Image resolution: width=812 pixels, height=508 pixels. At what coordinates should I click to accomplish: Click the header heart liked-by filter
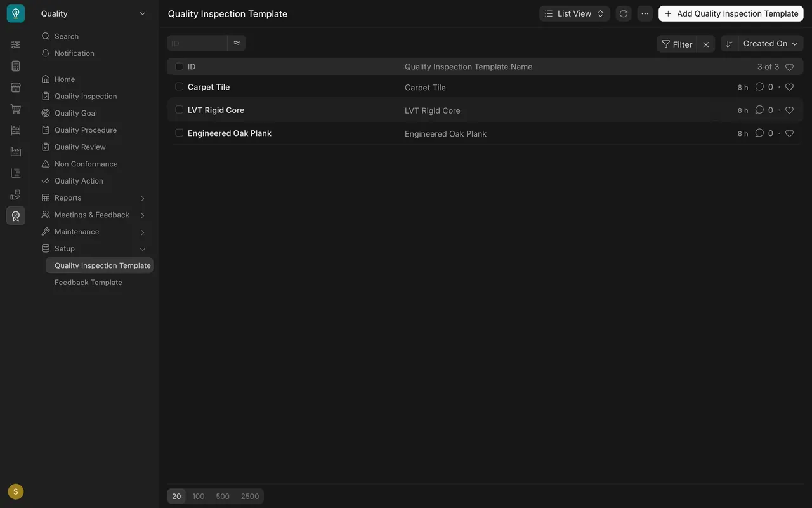tap(789, 67)
